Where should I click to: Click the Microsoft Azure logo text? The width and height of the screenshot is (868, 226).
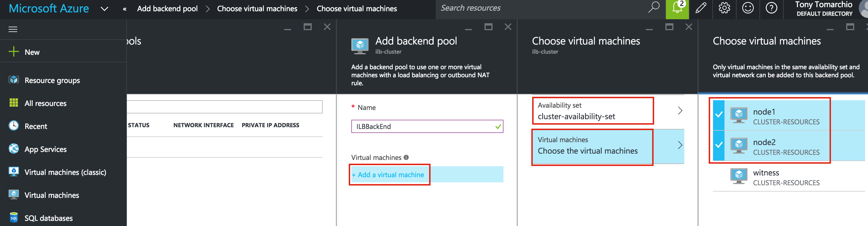[x=49, y=8]
